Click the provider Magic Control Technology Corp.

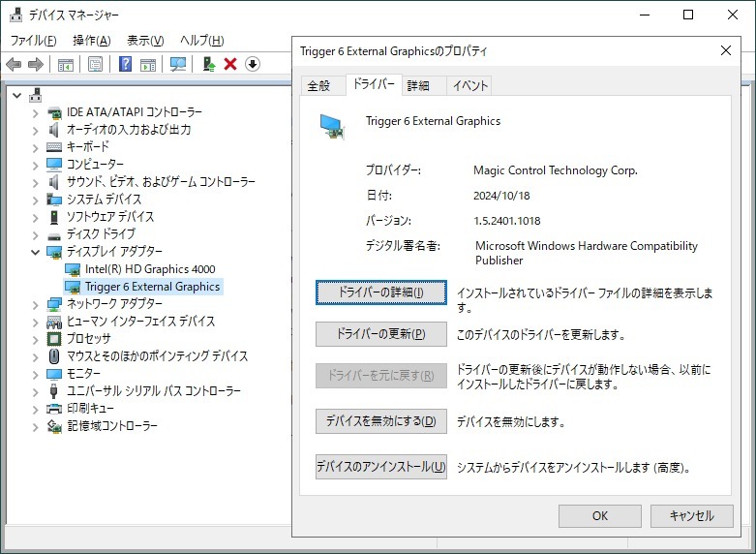point(556,170)
